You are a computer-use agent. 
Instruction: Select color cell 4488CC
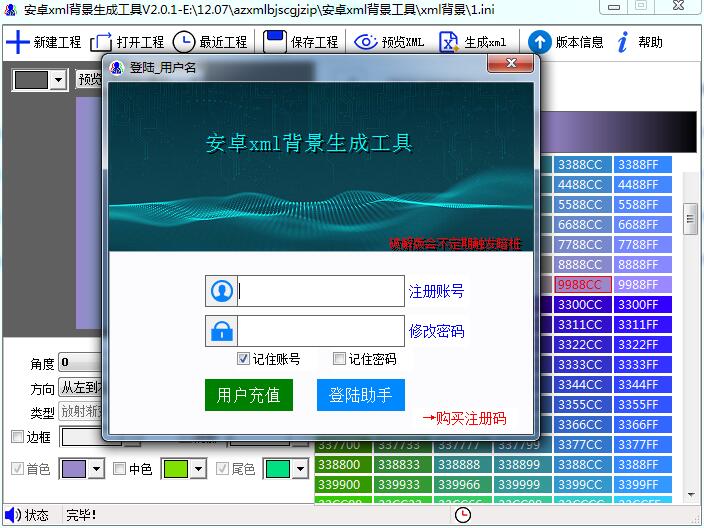tap(583, 185)
